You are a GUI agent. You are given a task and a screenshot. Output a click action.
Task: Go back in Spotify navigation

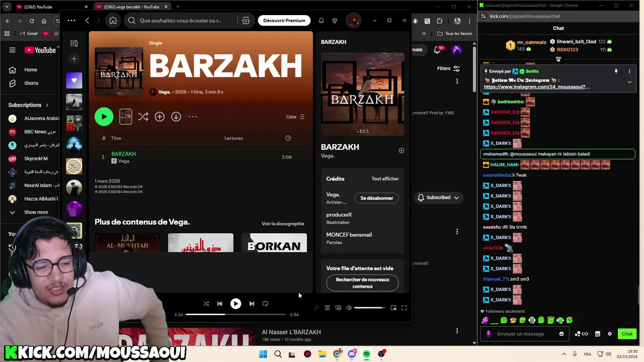pyautogui.click(x=87, y=21)
